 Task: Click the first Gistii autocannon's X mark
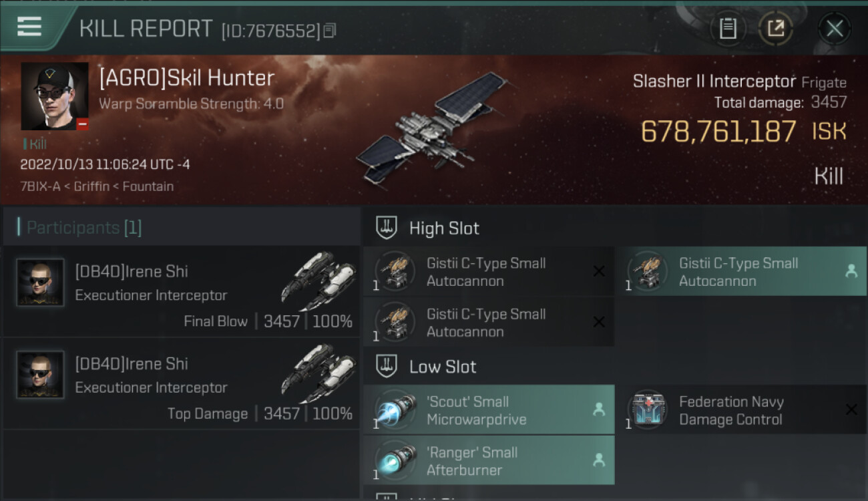coord(599,271)
